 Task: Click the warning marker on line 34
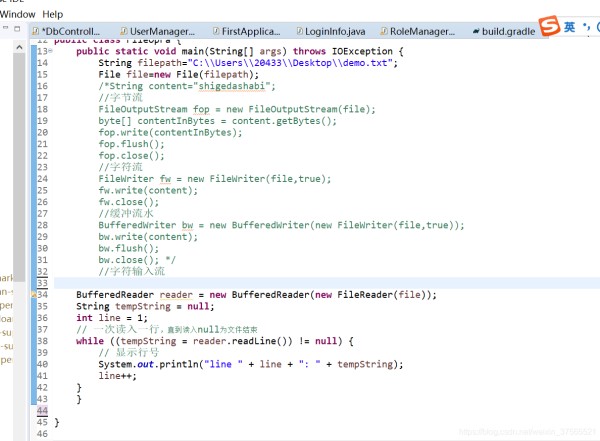(x=34, y=295)
